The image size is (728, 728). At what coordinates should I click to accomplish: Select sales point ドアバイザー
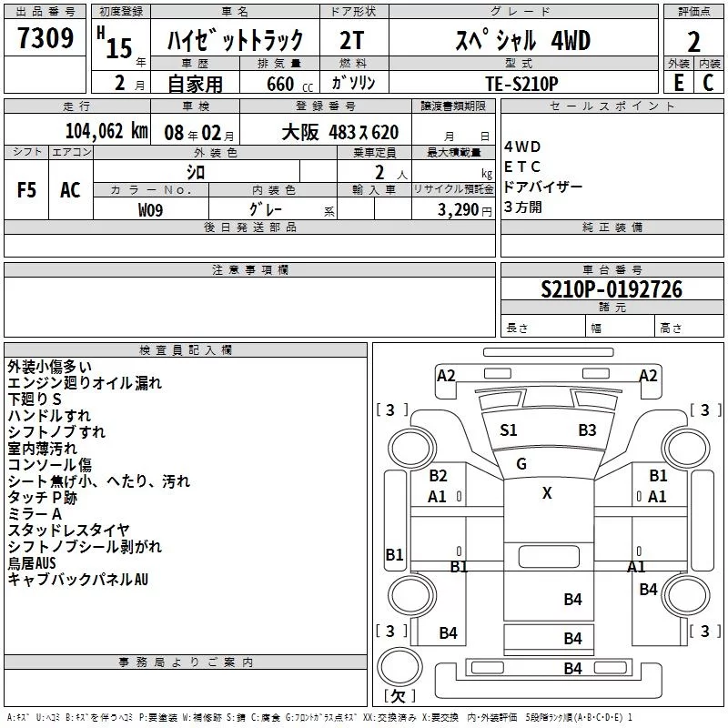click(542, 187)
